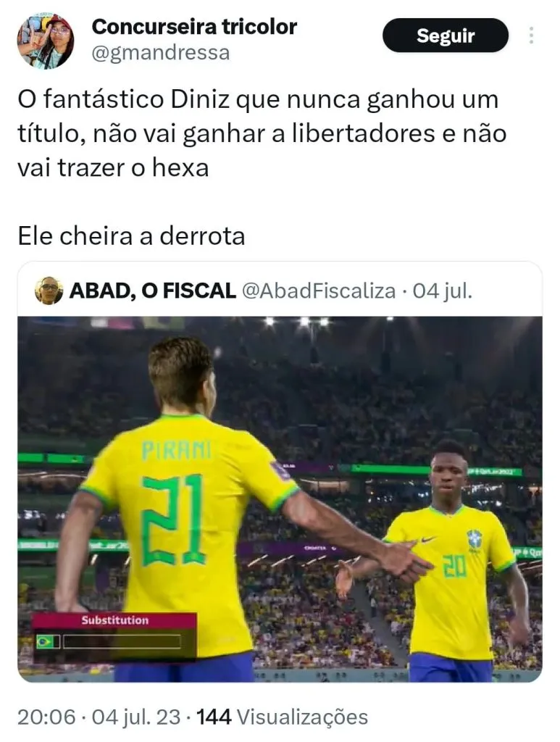Open the ABAD, O FISCAL account name

(153, 291)
